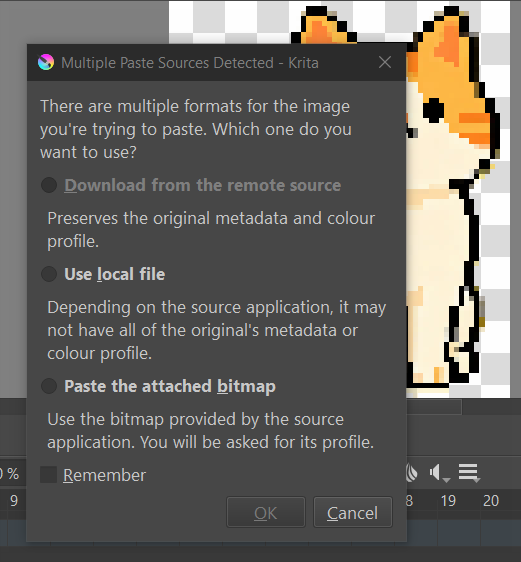Image resolution: width=521 pixels, height=562 pixels.
Task: Click the Krita logo in dialog title bar
Action: pyautogui.click(x=46, y=62)
